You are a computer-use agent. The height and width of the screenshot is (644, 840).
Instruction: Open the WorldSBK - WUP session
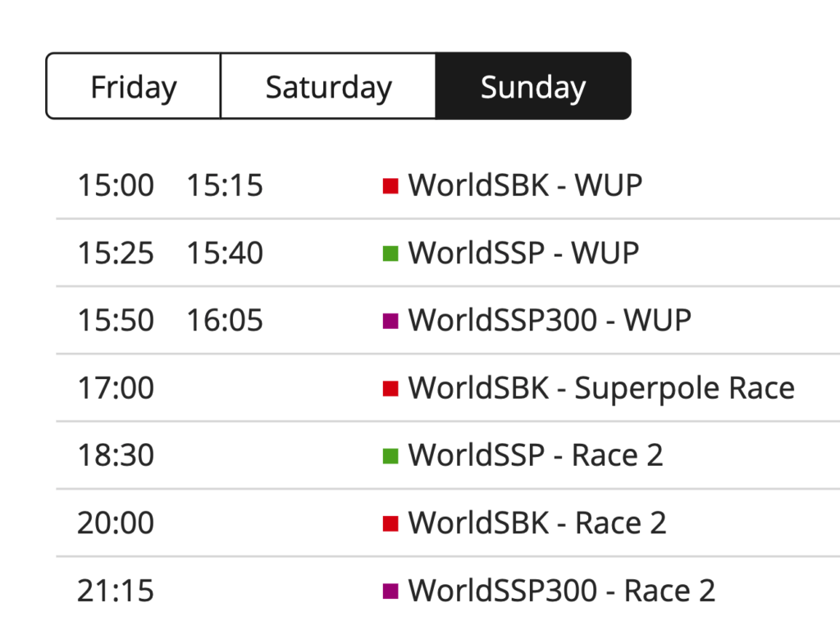click(525, 185)
